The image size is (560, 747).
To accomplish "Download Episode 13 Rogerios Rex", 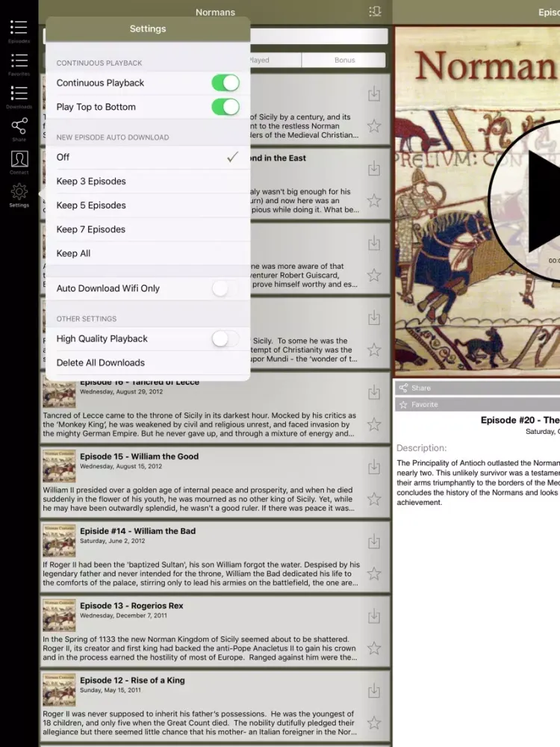I will (374, 616).
